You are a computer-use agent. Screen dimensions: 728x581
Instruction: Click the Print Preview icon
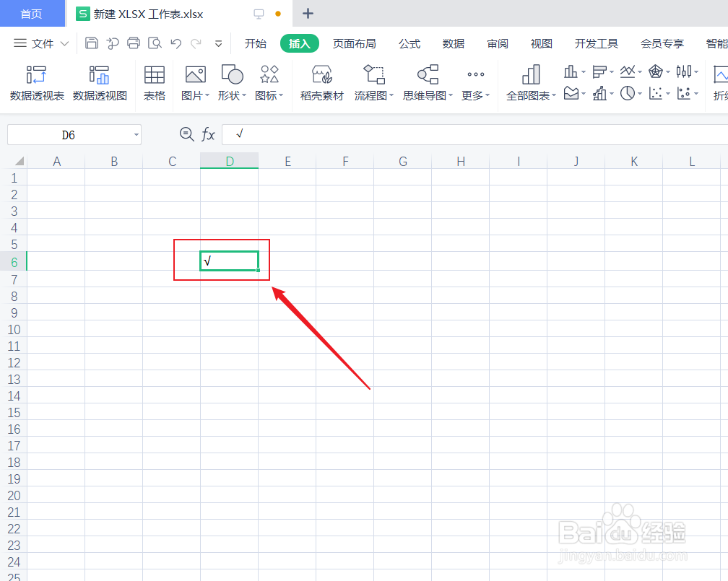(x=155, y=43)
